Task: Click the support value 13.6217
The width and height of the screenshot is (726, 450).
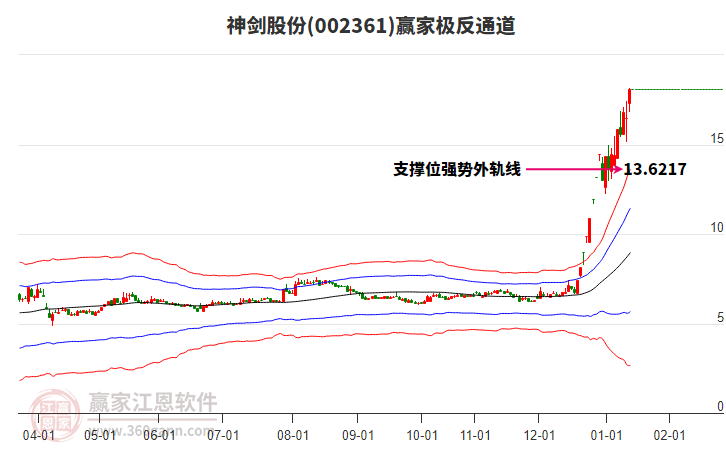Action: [x=655, y=169]
